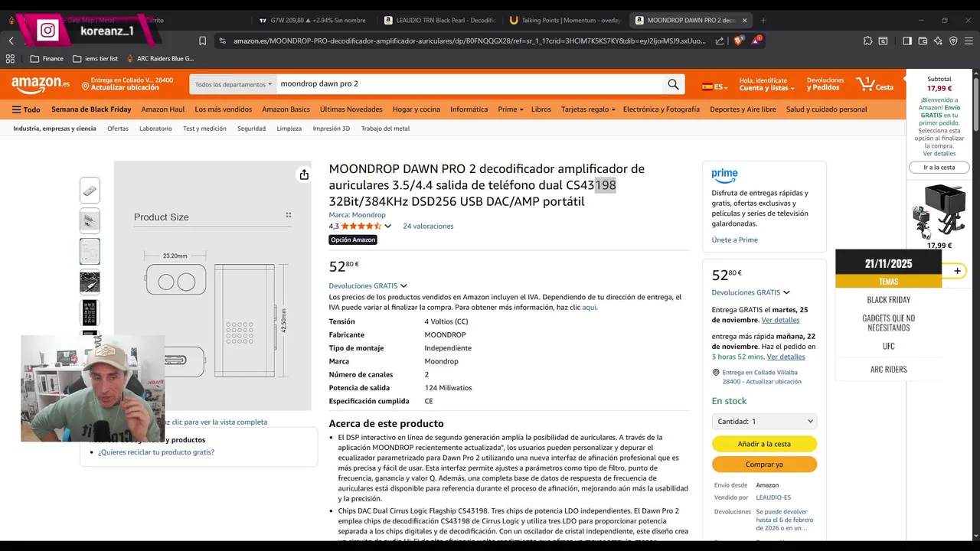The width and height of the screenshot is (980, 551).
Task: Open the 'iems tier list' bookmark folder
Action: click(x=95, y=58)
